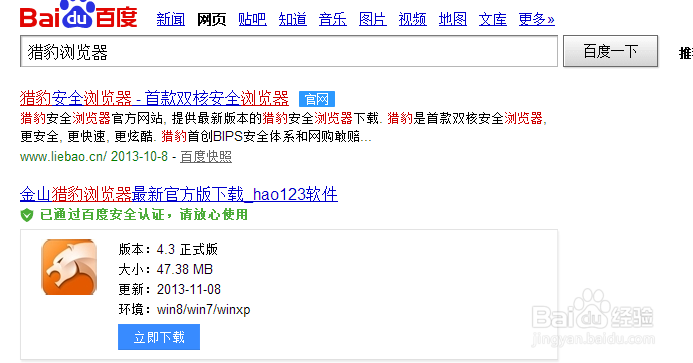Screen dimensions: 693x363
Task: Open the 图片 images tab
Action: [373, 19]
